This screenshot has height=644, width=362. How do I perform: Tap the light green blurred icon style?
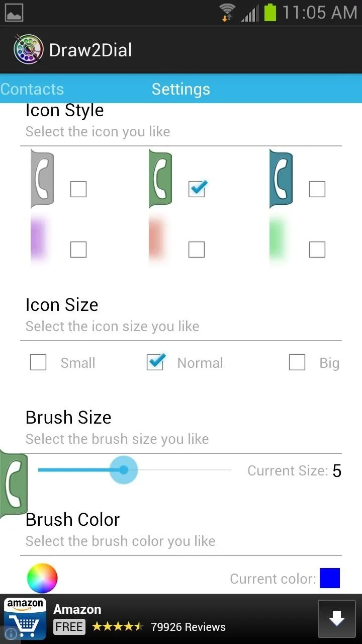[x=278, y=239]
